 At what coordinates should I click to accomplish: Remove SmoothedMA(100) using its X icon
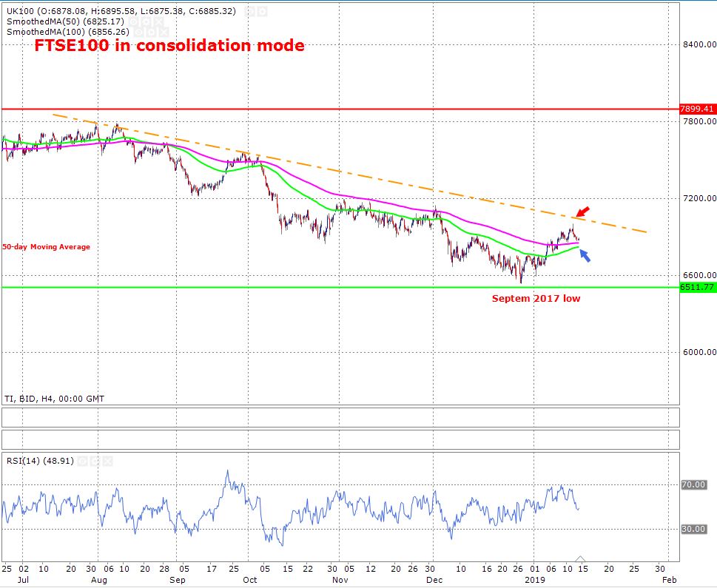[166, 33]
